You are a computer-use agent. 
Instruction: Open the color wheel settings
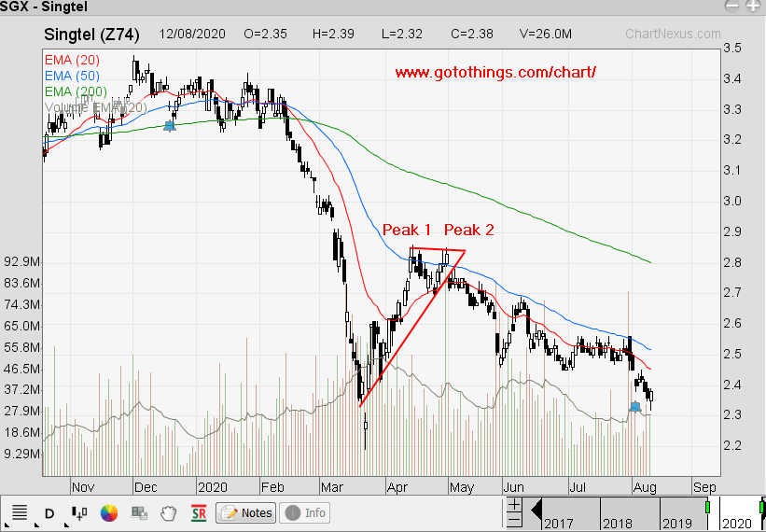tap(109, 513)
